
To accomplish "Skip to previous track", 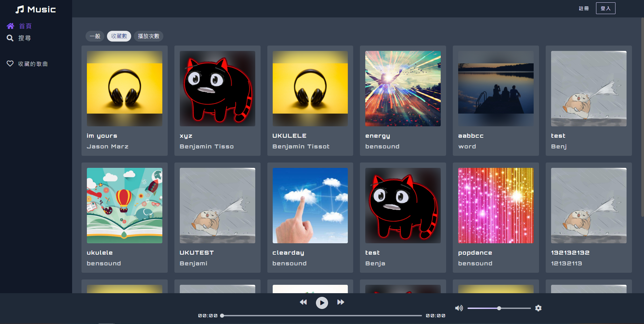I will pyautogui.click(x=303, y=302).
